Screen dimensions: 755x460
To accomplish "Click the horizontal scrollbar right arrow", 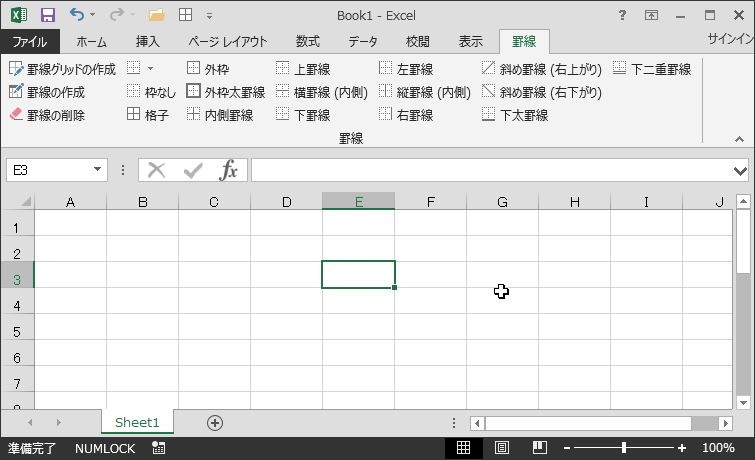I will point(726,423).
